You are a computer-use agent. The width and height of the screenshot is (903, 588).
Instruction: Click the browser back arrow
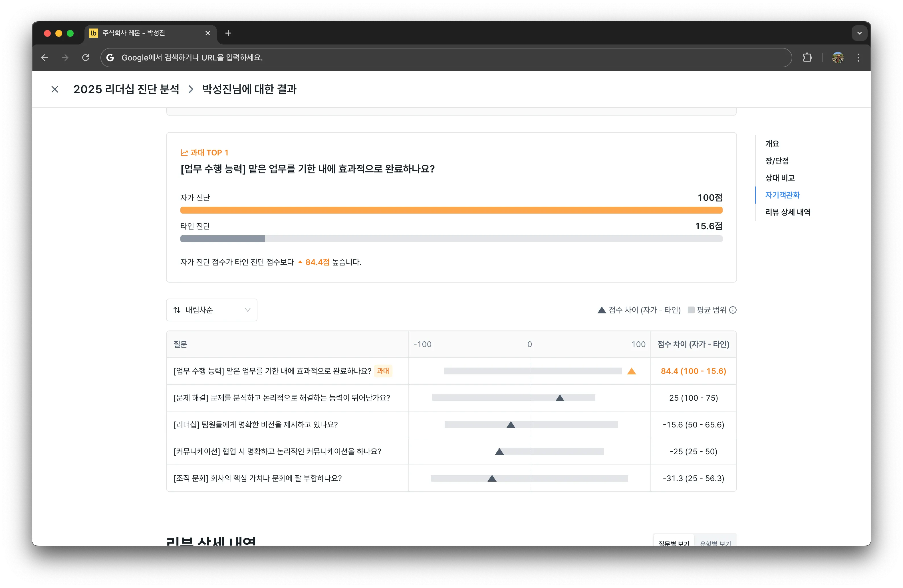[x=45, y=58]
